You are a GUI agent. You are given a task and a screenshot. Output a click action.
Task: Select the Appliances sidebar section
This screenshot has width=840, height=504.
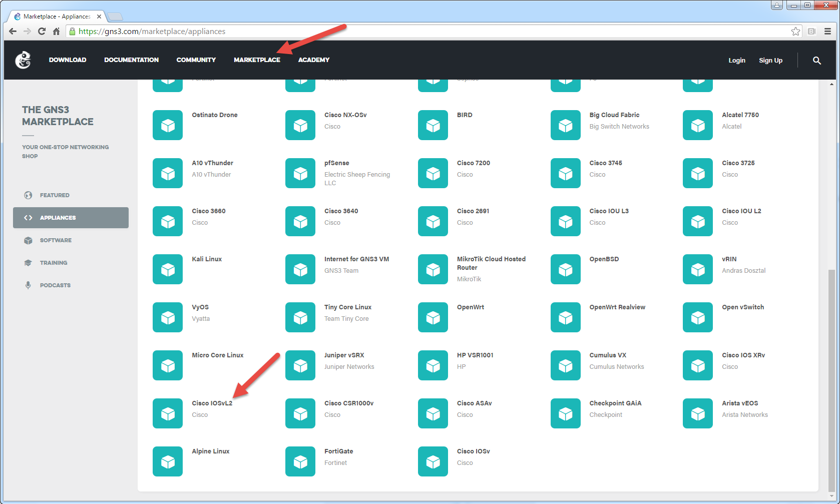[x=71, y=218]
